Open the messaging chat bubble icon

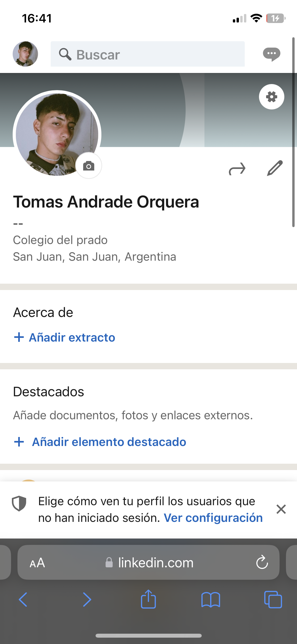(271, 54)
